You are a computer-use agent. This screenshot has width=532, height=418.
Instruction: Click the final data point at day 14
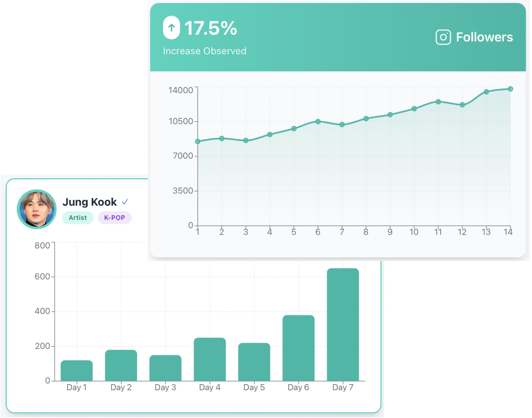pyautogui.click(x=510, y=89)
